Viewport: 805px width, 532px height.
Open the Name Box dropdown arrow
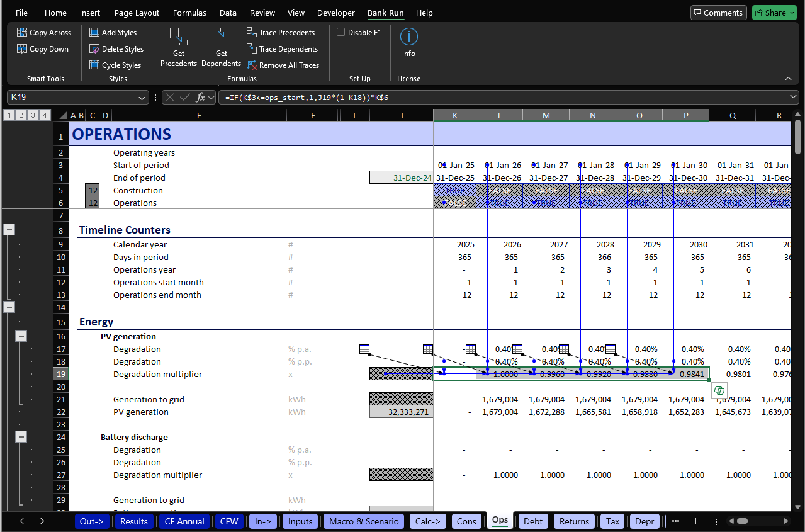tap(142, 98)
